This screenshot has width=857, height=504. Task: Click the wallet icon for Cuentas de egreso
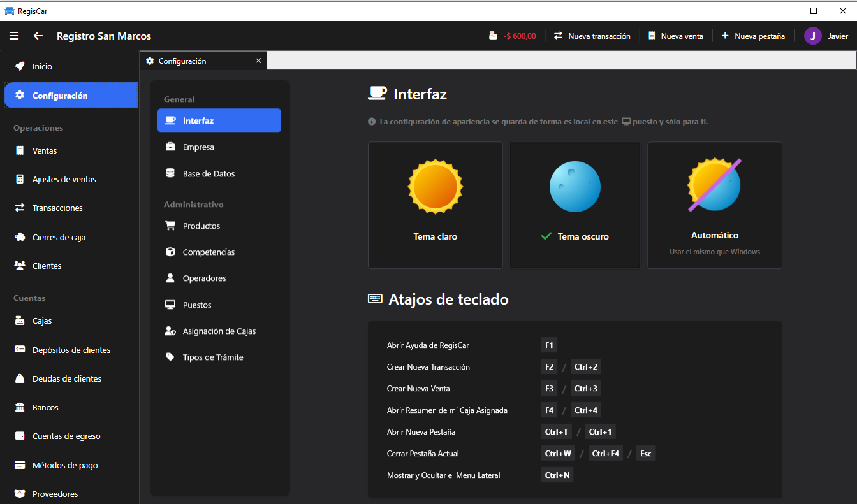(x=20, y=436)
